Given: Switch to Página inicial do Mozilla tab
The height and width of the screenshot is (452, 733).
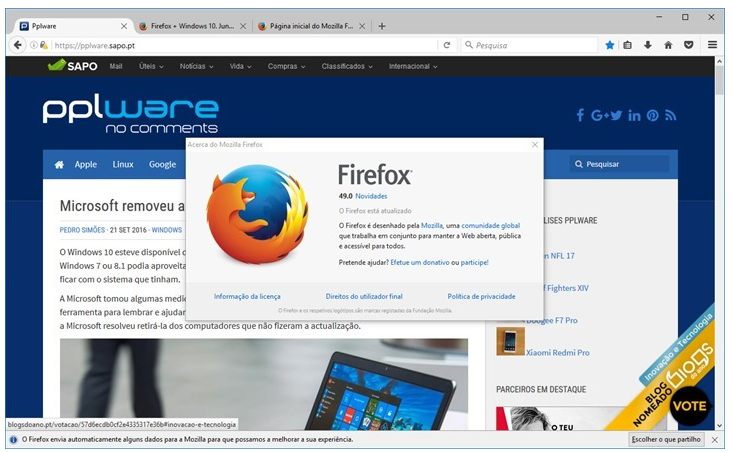Looking at the screenshot, I should pos(310,26).
